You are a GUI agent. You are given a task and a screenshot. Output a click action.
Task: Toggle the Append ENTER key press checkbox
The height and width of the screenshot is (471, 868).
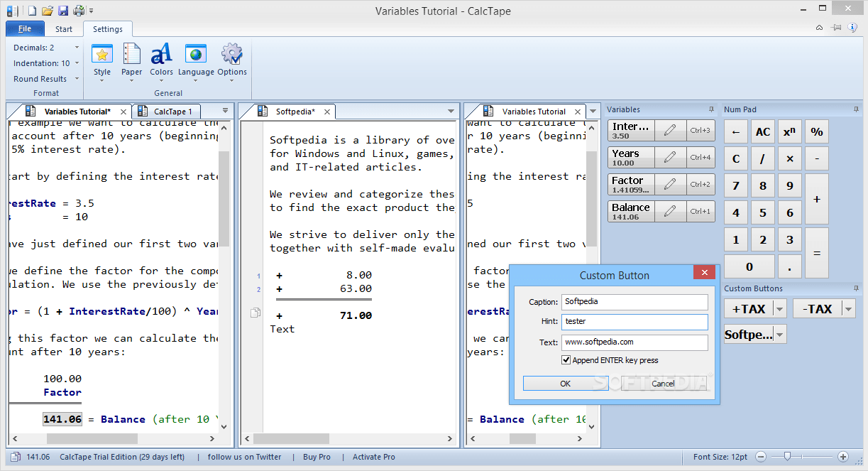coord(566,360)
